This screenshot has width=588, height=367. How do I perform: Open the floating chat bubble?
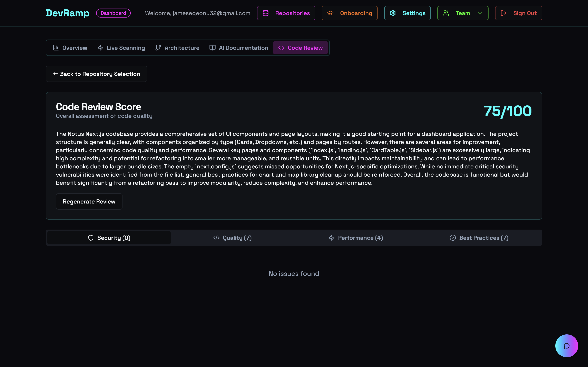[567, 346]
